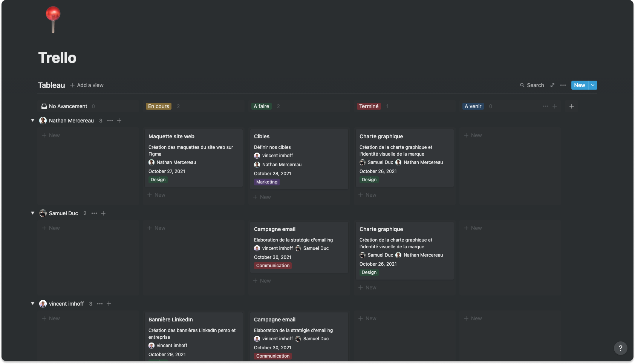Click the inbox icon on the No Avancement column
The width and height of the screenshot is (635, 364).
pos(44,106)
